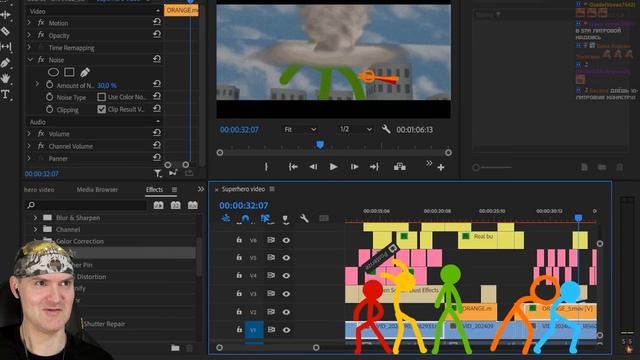Reset the Volume effect

pyautogui.click(x=157, y=132)
